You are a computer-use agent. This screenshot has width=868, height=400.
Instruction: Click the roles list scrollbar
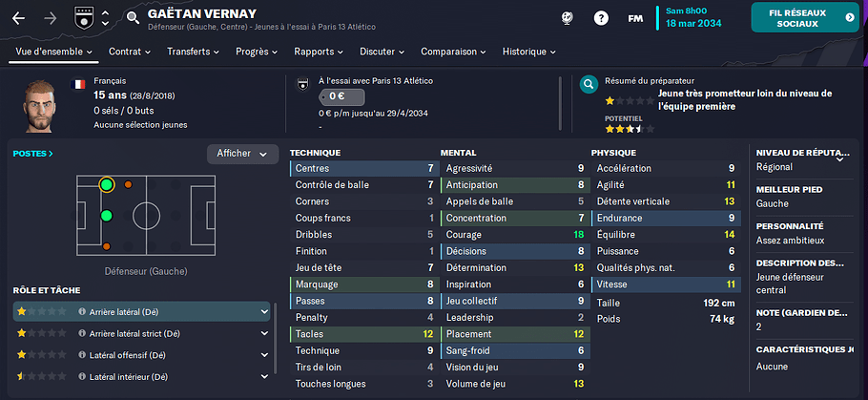pos(275,338)
